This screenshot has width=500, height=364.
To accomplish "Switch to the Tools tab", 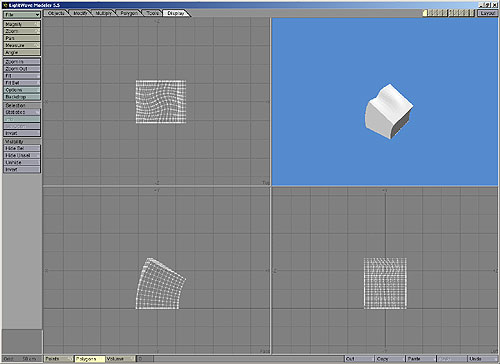I will [x=152, y=13].
